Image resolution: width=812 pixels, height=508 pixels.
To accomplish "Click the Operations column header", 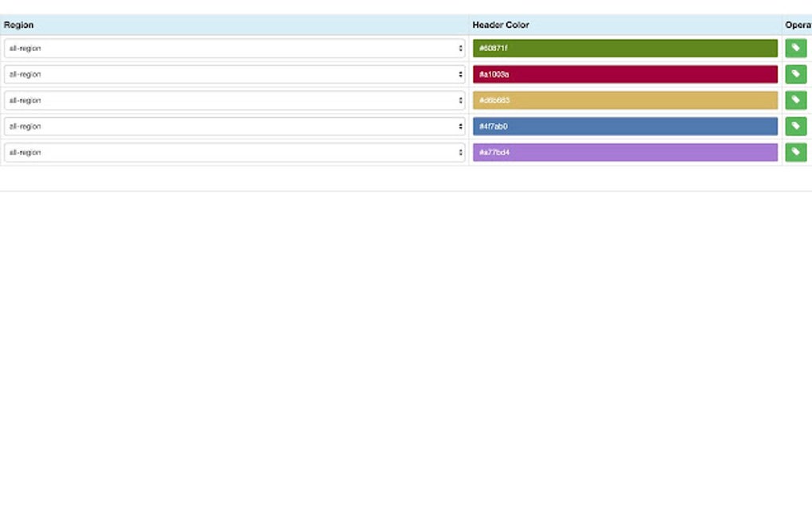I will click(x=797, y=25).
